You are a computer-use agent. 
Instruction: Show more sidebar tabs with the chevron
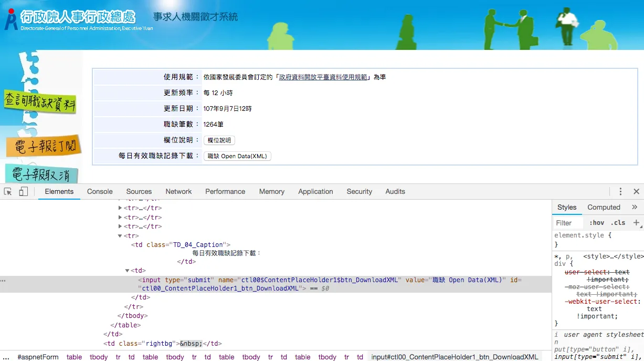coord(634,207)
